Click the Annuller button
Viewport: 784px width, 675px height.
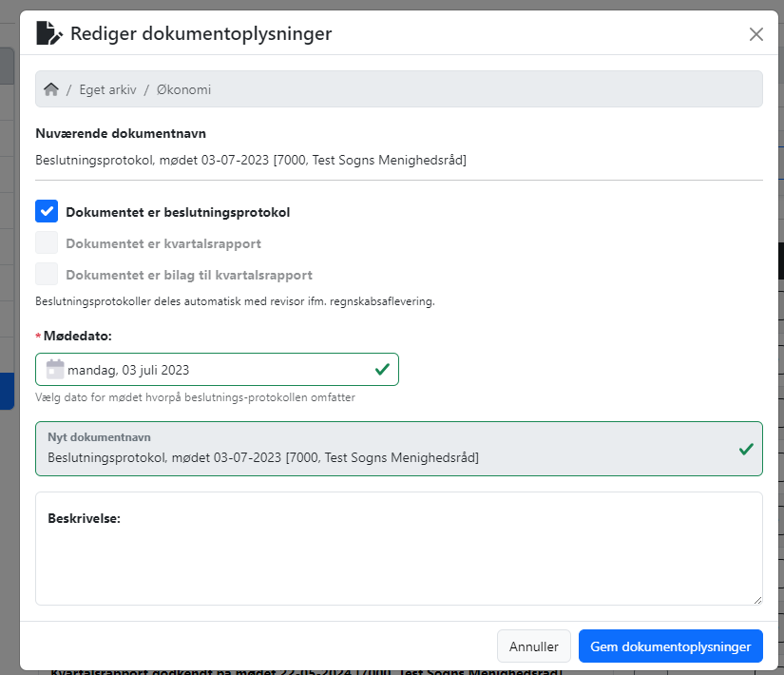533,646
